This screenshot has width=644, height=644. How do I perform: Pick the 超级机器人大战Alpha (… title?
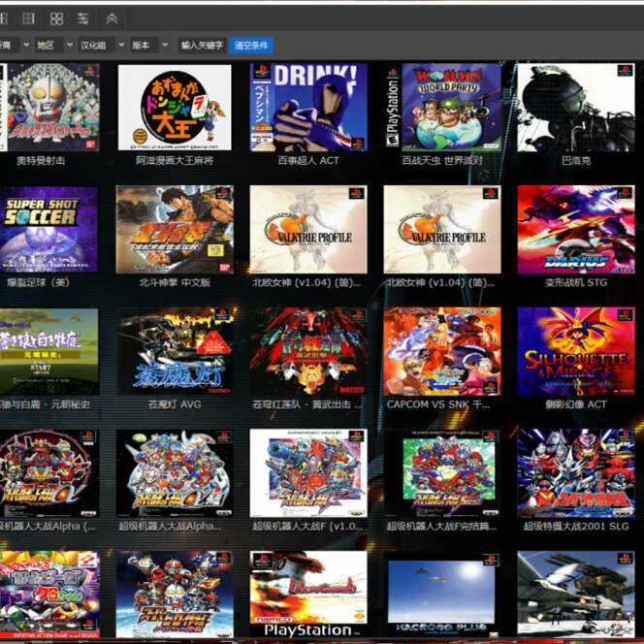click(48, 526)
